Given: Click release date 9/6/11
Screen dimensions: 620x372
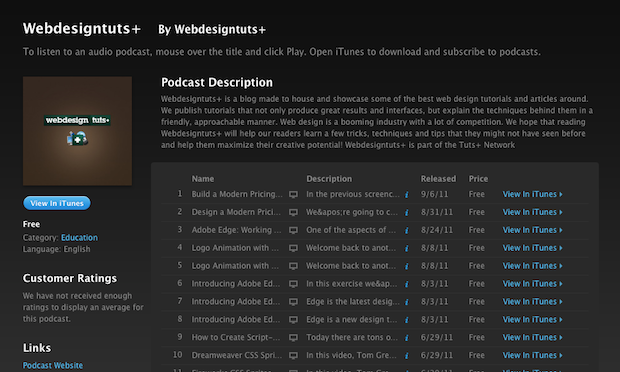Looking at the screenshot, I should click(x=434, y=194).
